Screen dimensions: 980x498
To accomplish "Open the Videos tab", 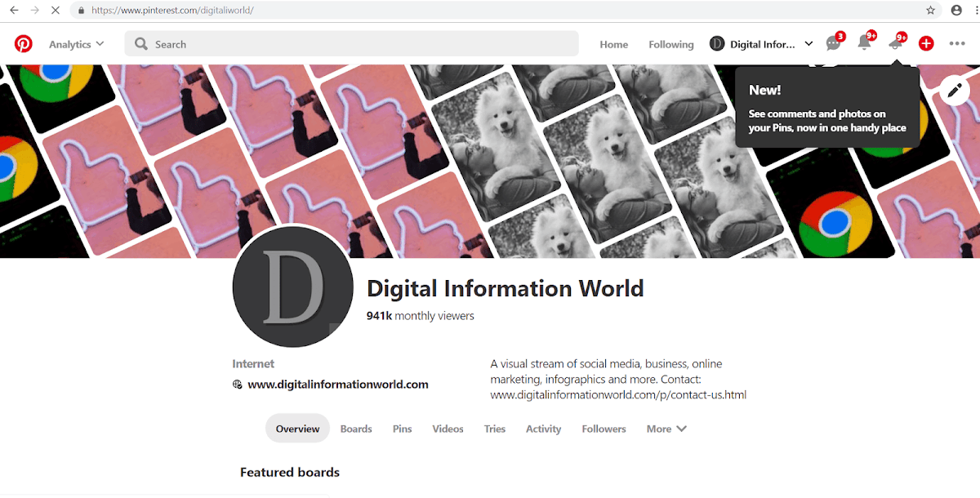I will (x=448, y=429).
